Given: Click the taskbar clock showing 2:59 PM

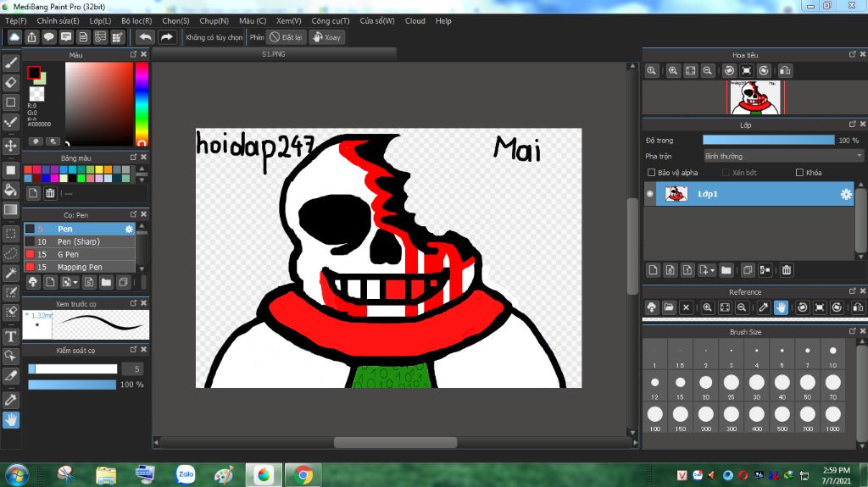Looking at the screenshot, I should pos(836,475).
